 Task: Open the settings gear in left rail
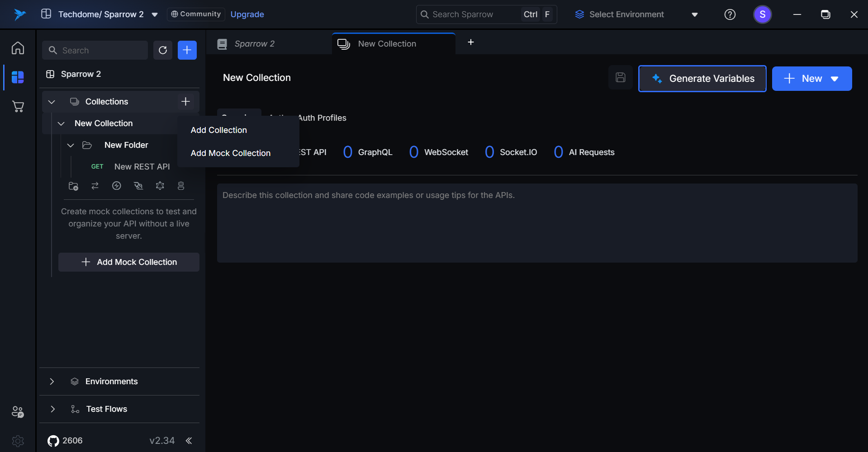[x=18, y=441]
